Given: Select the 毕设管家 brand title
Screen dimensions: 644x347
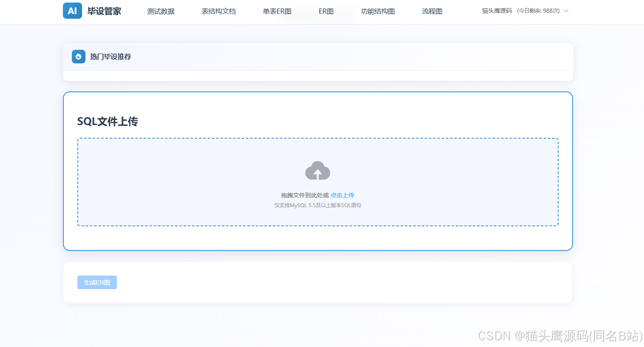Looking at the screenshot, I should (104, 11).
